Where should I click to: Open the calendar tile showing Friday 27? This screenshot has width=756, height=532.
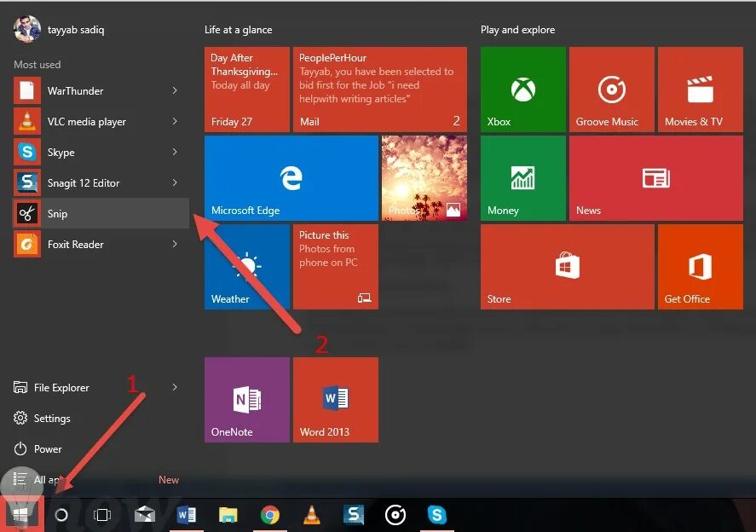click(x=247, y=90)
